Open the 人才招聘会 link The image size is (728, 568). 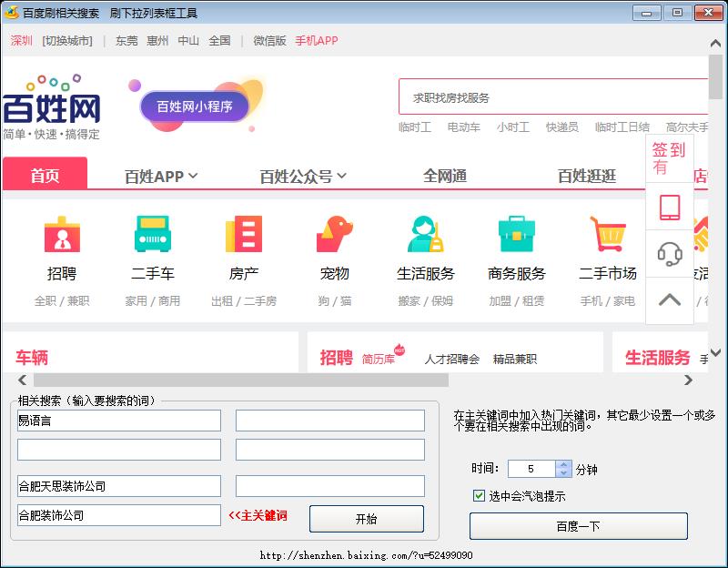[451, 359]
